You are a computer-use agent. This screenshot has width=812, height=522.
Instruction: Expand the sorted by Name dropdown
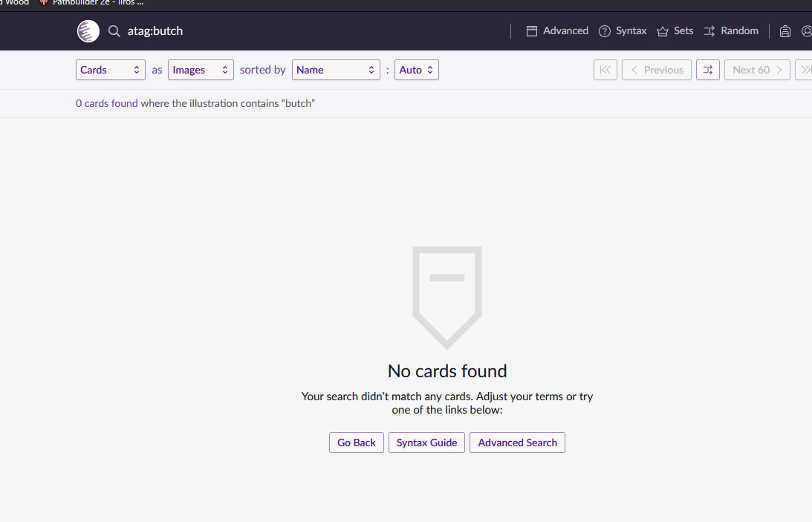336,70
